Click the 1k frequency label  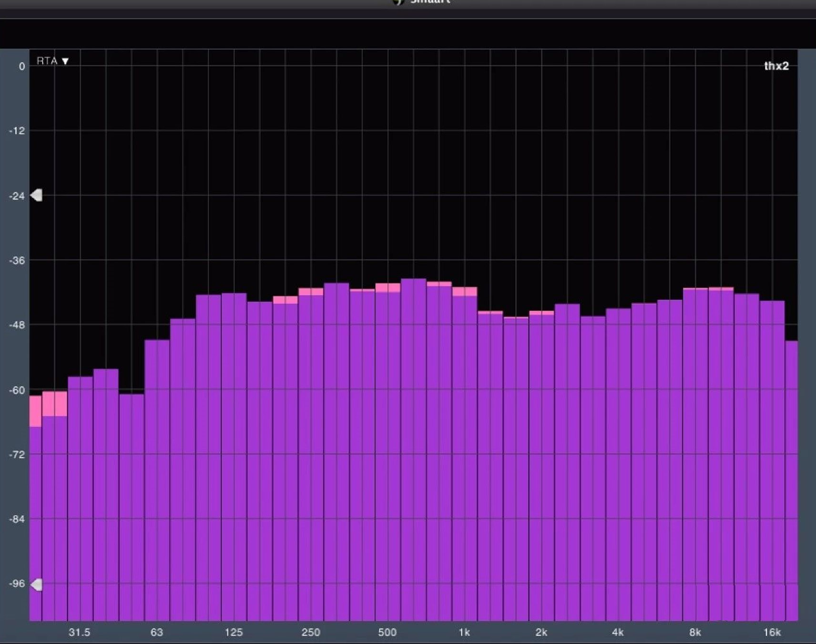pyautogui.click(x=464, y=632)
